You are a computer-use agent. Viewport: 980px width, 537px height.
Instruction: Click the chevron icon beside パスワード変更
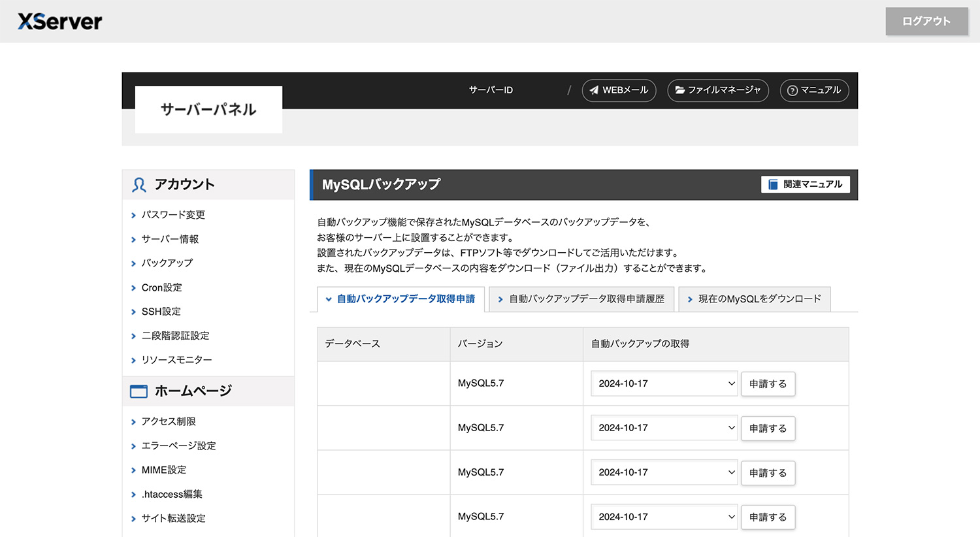pyautogui.click(x=133, y=216)
